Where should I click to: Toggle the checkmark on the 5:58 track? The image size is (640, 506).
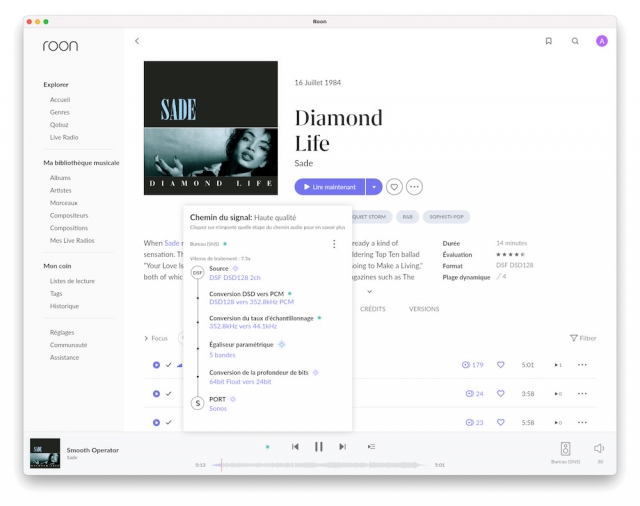tap(169, 423)
